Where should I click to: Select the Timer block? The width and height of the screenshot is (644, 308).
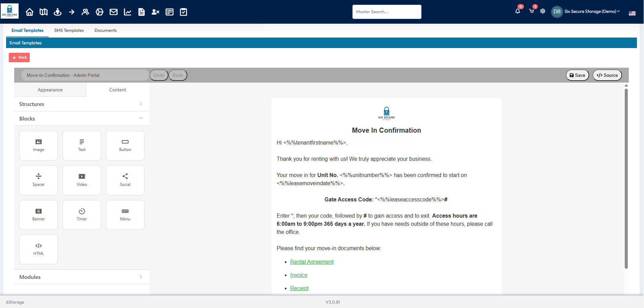(82, 215)
